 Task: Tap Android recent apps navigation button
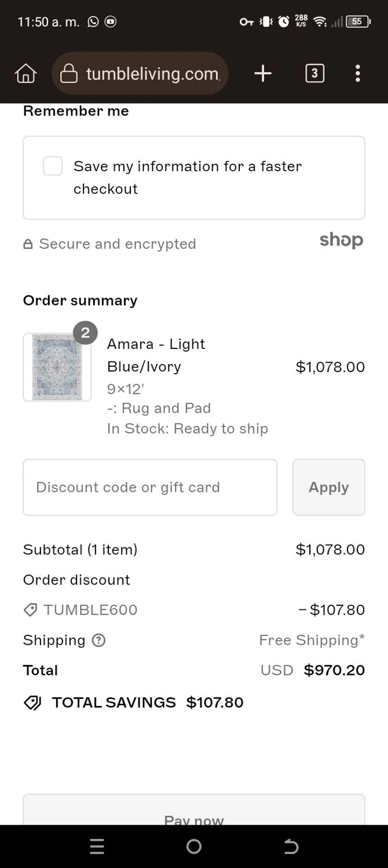(97, 847)
